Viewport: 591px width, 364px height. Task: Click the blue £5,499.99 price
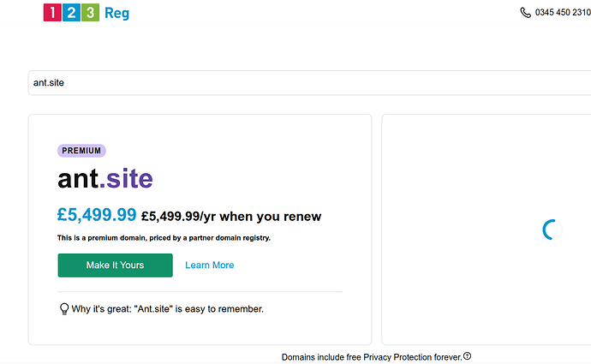[x=97, y=215]
